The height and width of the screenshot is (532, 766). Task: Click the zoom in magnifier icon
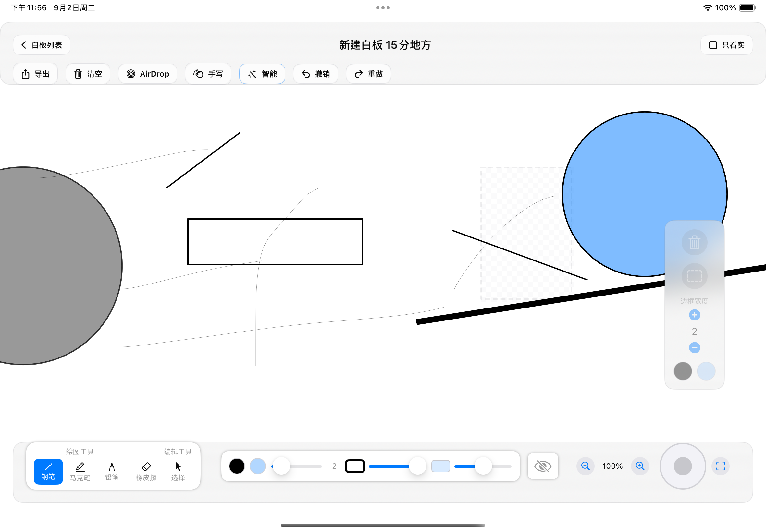pyautogui.click(x=640, y=466)
